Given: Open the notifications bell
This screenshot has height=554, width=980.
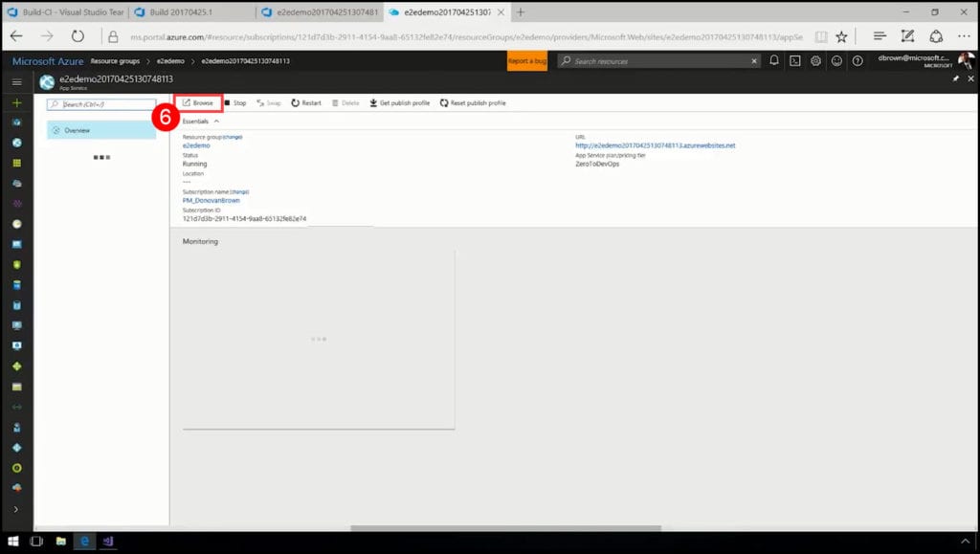Looking at the screenshot, I should point(773,60).
